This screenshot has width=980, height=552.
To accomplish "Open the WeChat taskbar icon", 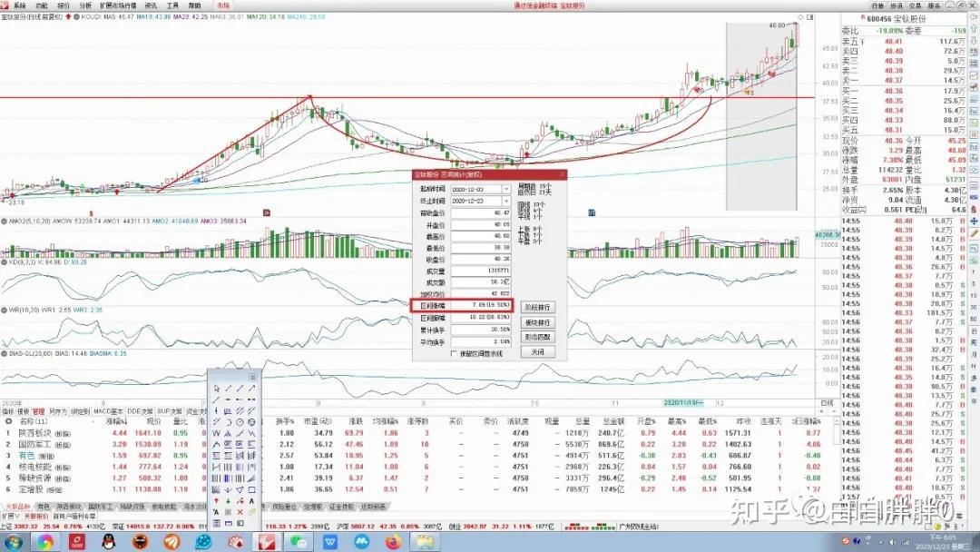I will [x=299, y=541].
